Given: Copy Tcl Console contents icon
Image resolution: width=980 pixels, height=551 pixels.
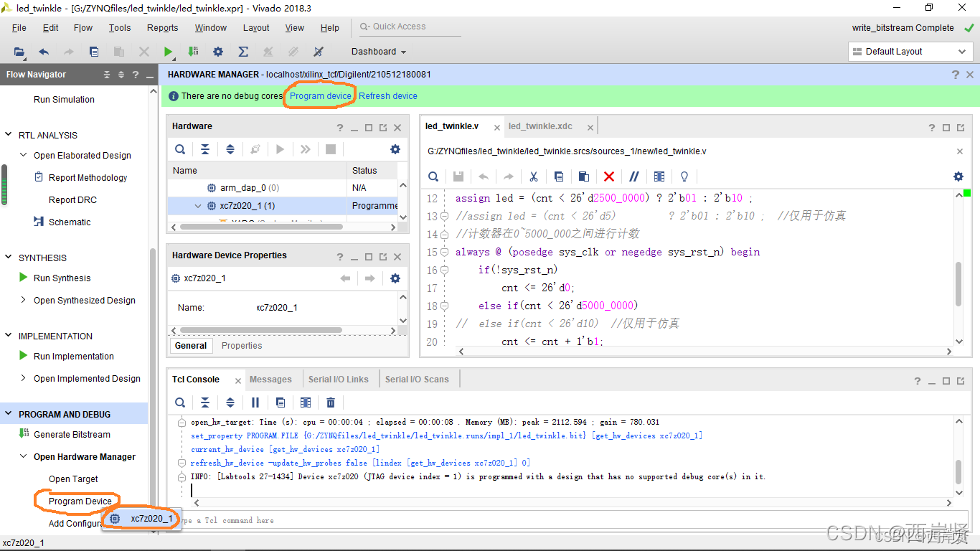Looking at the screenshot, I should click(x=281, y=402).
